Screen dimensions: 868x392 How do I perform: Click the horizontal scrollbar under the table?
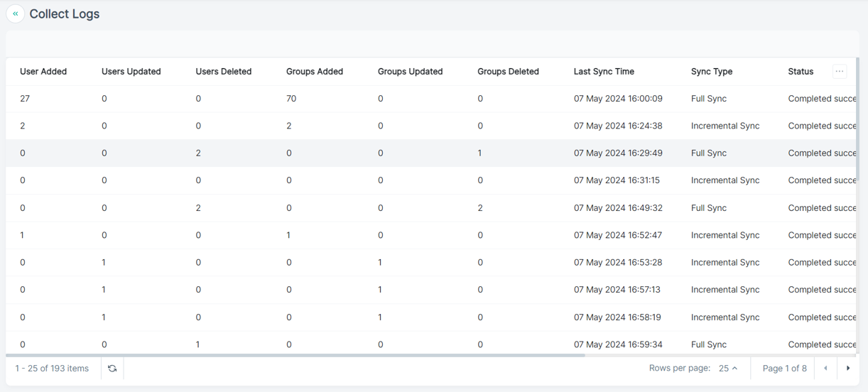(295, 354)
